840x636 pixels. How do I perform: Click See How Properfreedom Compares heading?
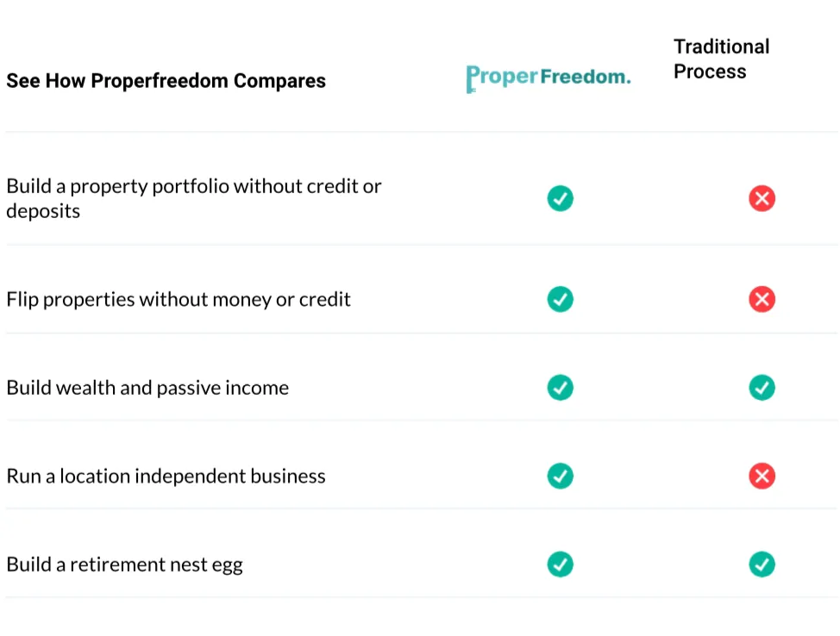point(166,81)
